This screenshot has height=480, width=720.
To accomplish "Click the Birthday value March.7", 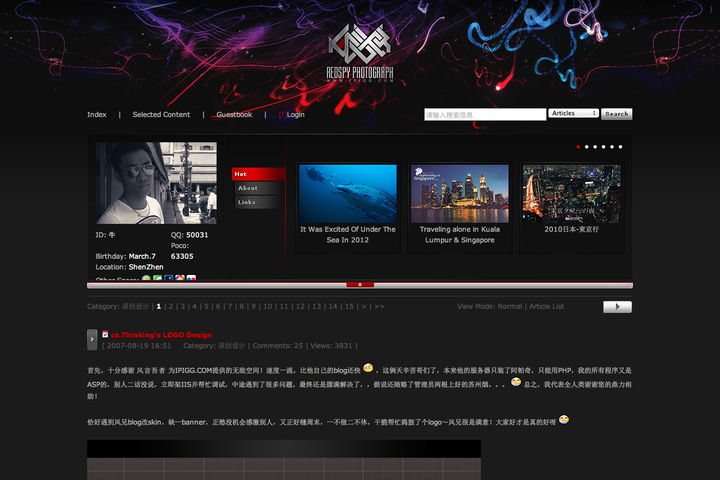I will pyautogui.click(x=142, y=256).
